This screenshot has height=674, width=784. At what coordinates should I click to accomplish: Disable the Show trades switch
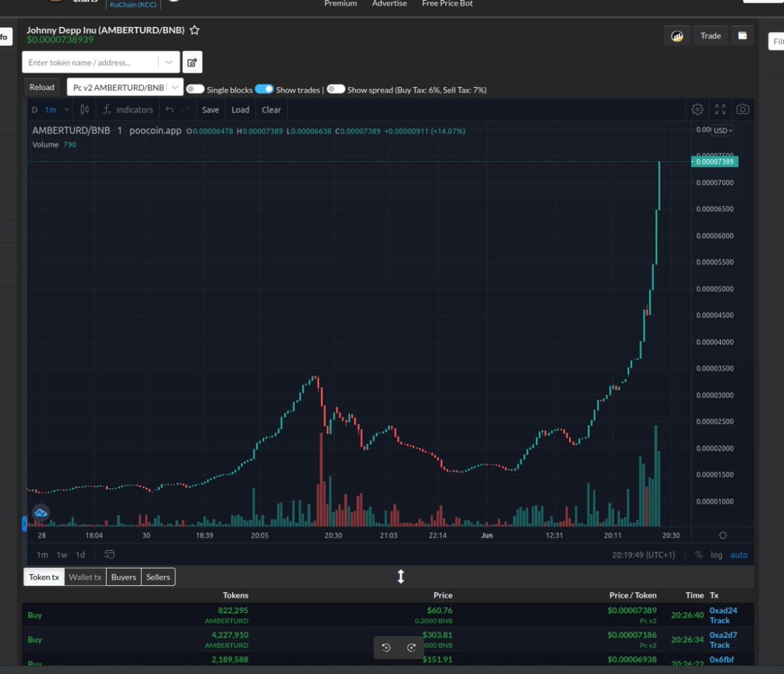[x=264, y=89]
